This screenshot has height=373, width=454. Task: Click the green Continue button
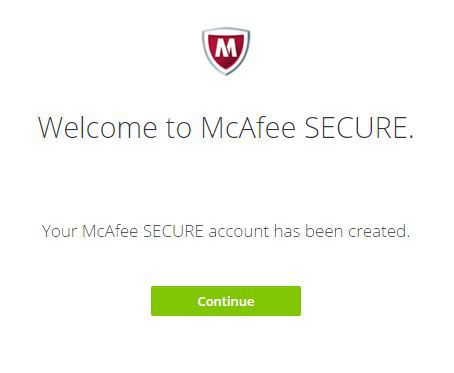pyautogui.click(x=226, y=301)
